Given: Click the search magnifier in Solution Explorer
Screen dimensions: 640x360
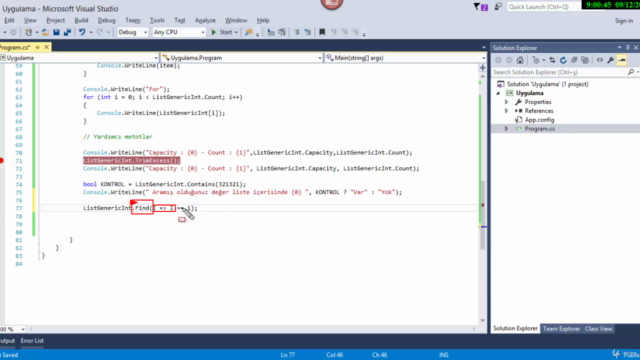Looking at the screenshot, I should (631, 72).
